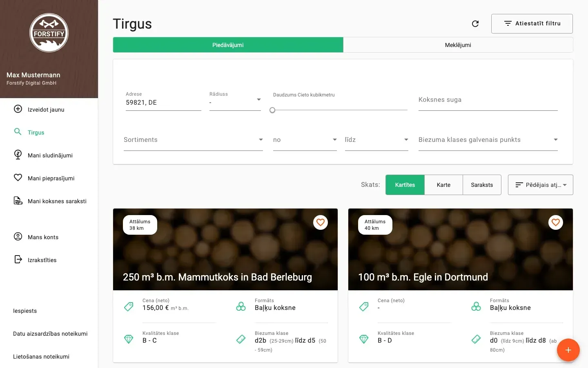Click the logout icon next to Izrakstīties
588x368 pixels.
[18, 259]
